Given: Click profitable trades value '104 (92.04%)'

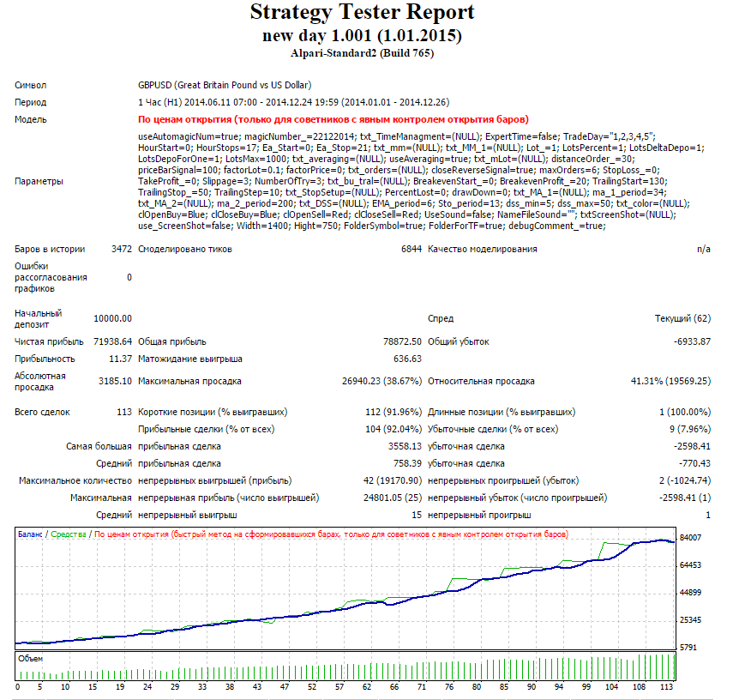Looking at the screenshot, I should pos(394,429).
